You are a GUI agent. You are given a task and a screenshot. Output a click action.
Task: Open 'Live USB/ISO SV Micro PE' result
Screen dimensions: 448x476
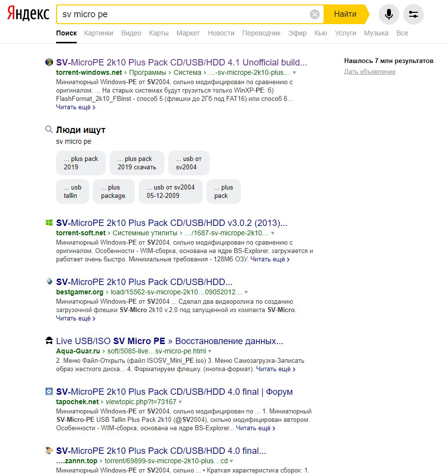(170, 341)
